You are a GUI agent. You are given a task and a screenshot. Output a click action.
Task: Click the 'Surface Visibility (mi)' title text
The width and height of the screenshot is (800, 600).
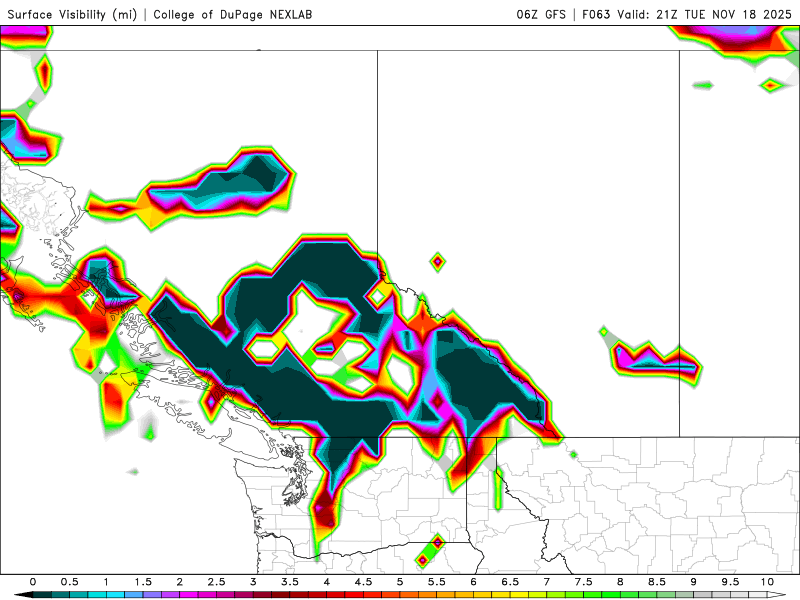point(72,14)
